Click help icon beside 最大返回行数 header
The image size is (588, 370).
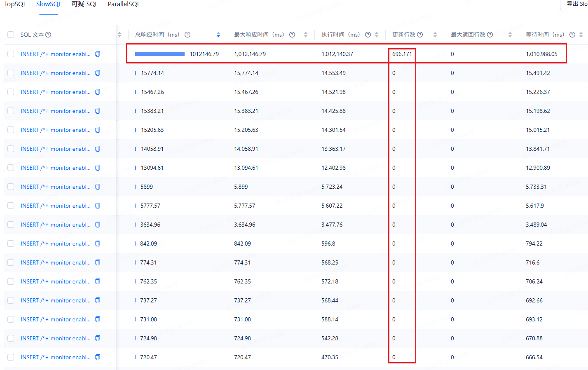click(x=490, y=35)
